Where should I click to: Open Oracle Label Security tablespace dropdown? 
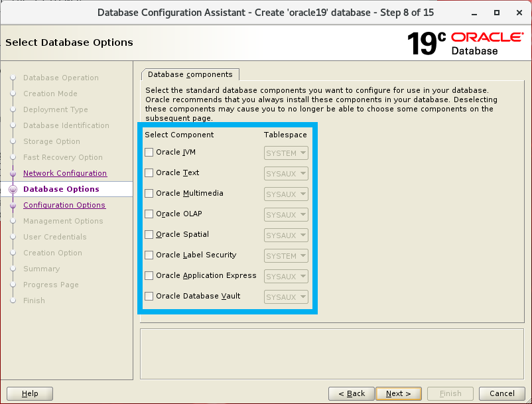click(x=286, y=256)
